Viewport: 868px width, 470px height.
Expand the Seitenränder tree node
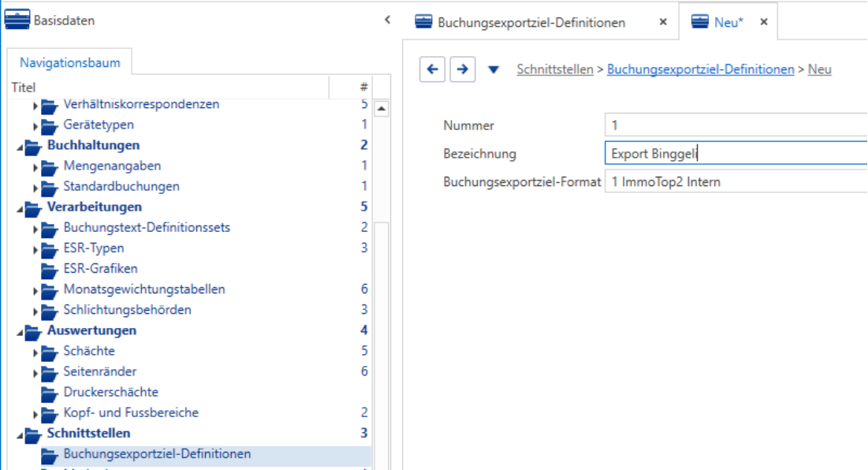click(x=35, y=372)
